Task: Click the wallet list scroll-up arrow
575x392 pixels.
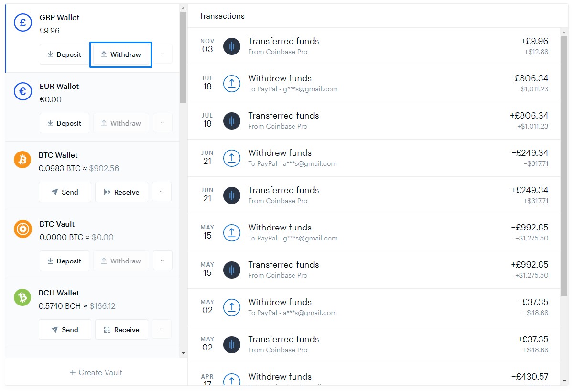Action: [183, 8]
